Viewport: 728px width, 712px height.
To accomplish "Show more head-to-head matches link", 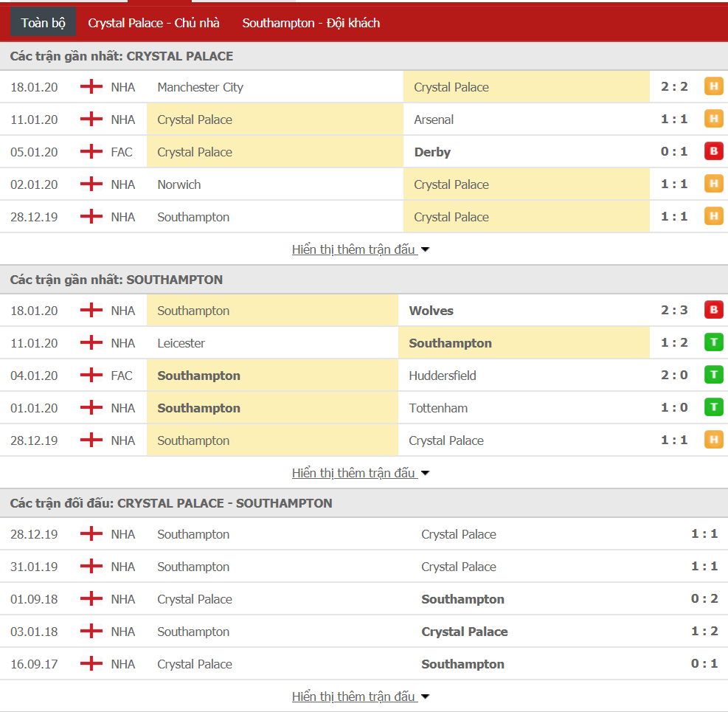I will 360,697.
